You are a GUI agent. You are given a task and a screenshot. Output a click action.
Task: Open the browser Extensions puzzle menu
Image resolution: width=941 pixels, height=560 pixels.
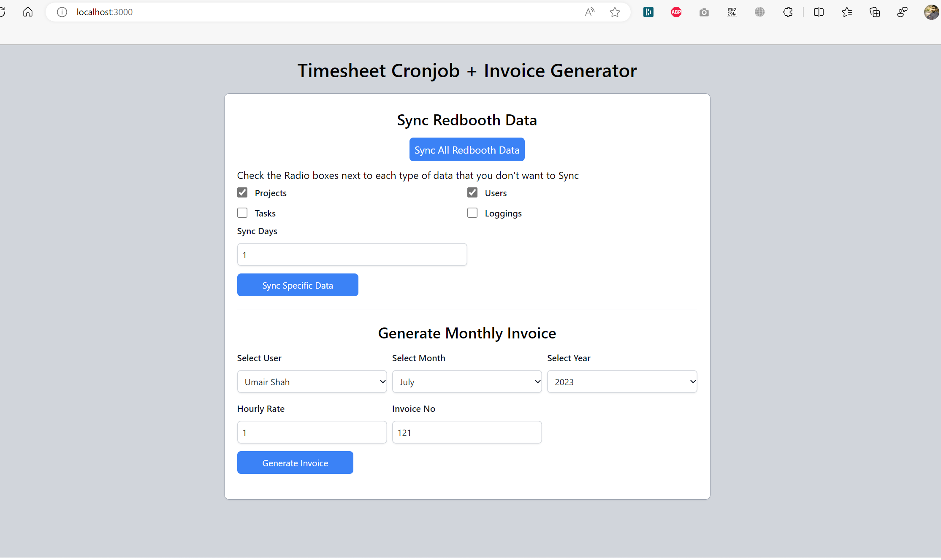788,12
